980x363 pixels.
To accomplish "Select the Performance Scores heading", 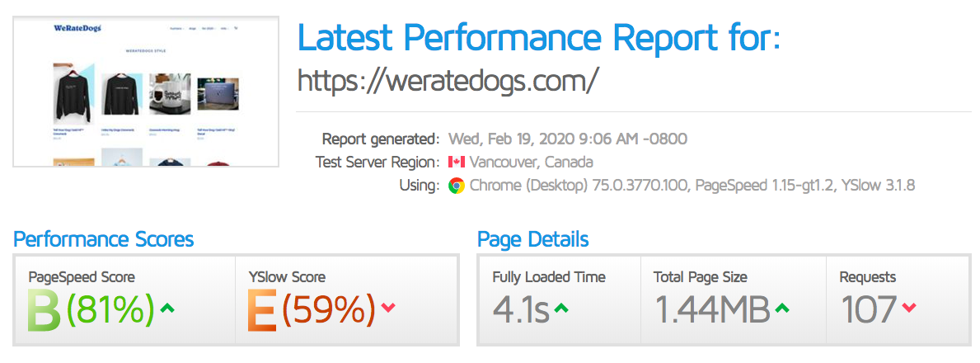I will (x=104, y=239).
